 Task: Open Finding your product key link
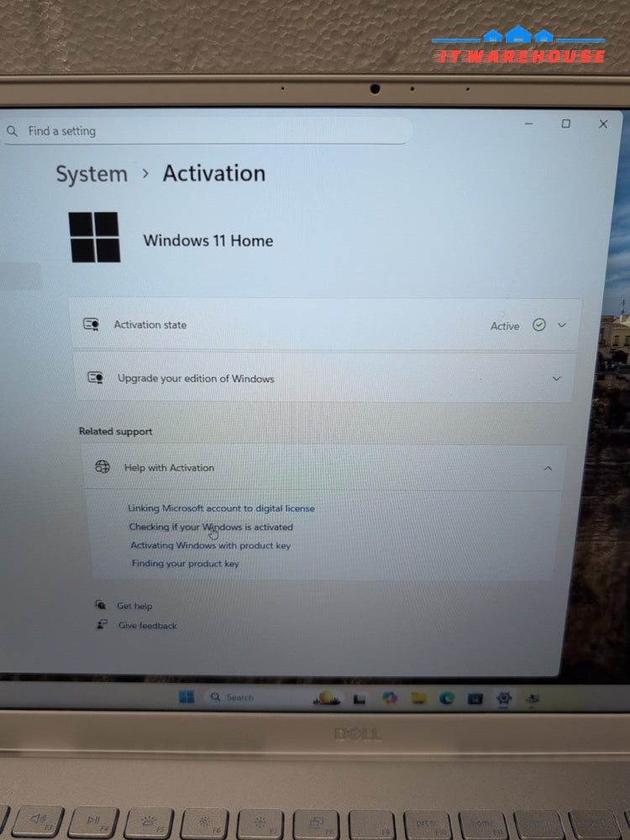coord(186,563)
